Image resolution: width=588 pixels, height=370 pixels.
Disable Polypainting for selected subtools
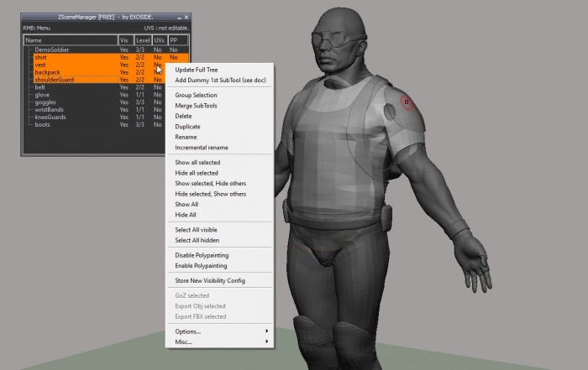201,255
